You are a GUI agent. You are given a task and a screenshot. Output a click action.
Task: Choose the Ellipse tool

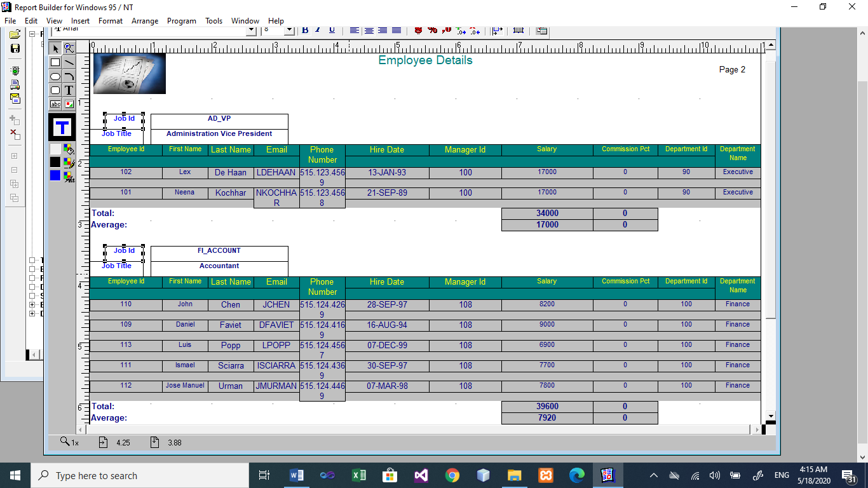[55, 76]
